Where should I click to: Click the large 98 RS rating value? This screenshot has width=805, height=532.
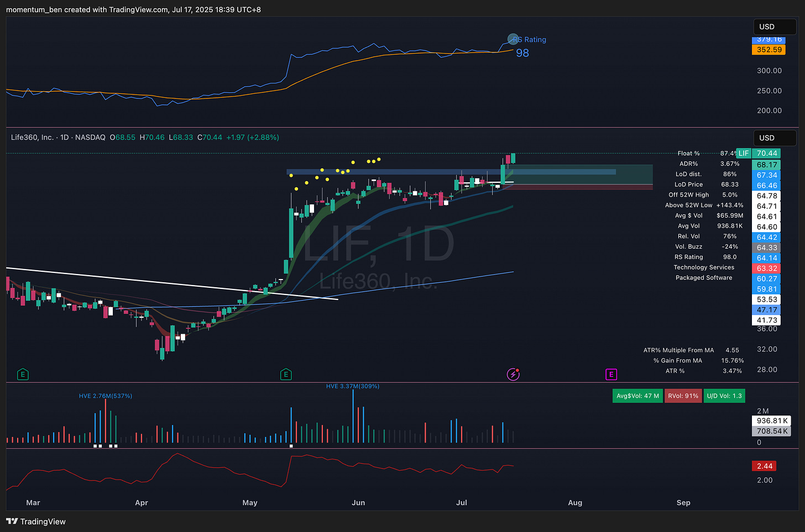point(522,53)
